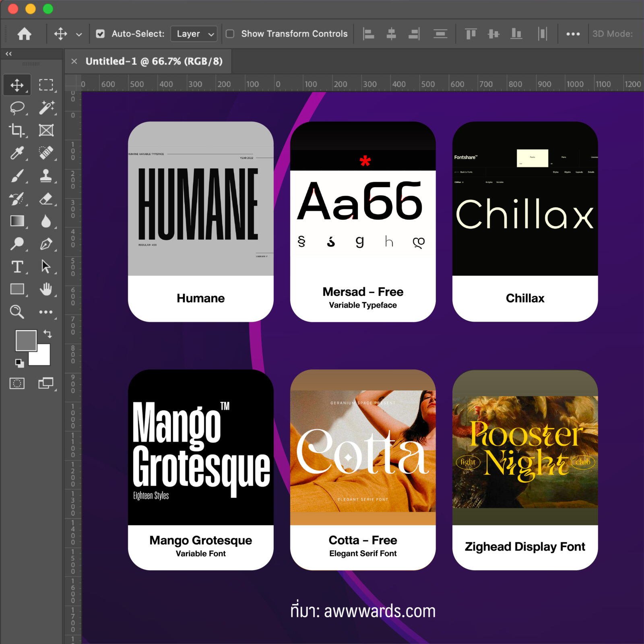This screenshot has width=644, height=644.
Task: Select the Clone Stamp tool
Action: tap(46, 176)
